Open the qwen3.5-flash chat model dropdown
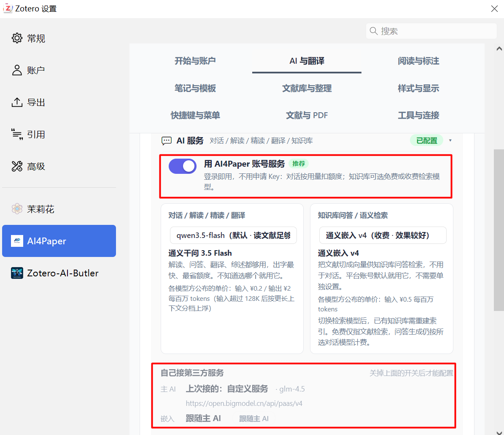This screenshot has width=504, height=435. [233, 235]
